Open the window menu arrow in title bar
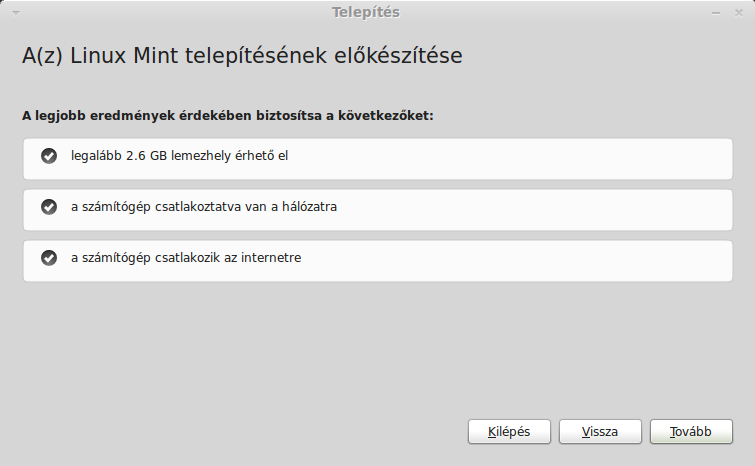This screenshot has height=466, width=755. [16, 13]
